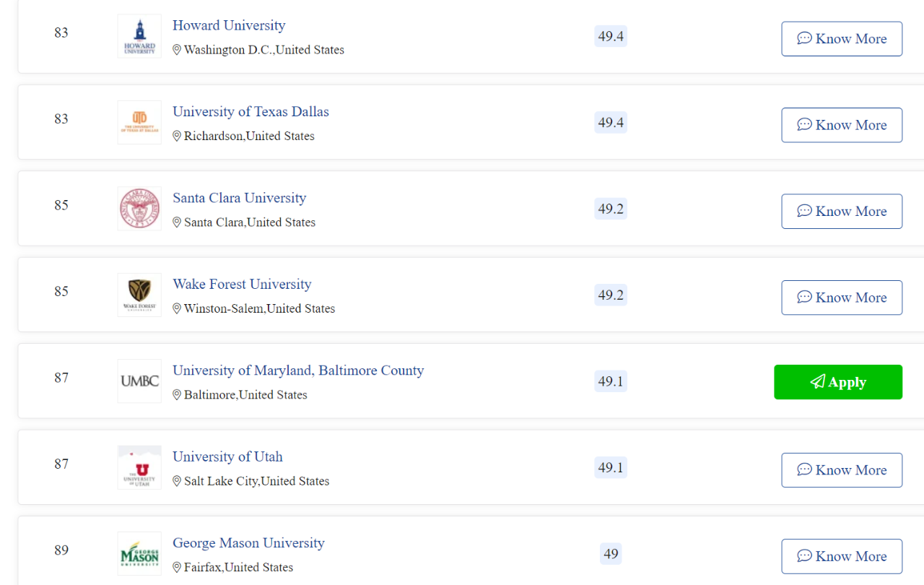Click Know More for George Mason University
The height and width of the screenshot is (585, 924).
pos(842,556)
